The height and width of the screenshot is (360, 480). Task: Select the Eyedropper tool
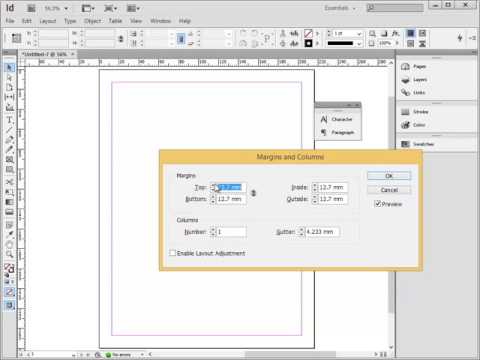(x=9, y=235)
